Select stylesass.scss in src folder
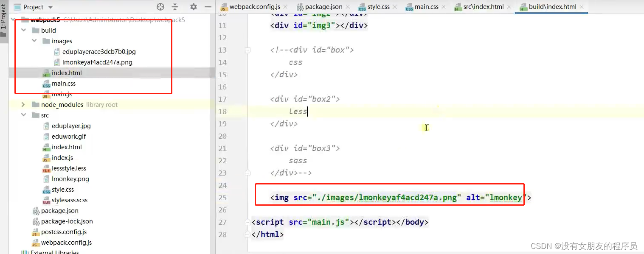This screenshot has height=254, width=644. 70,200
